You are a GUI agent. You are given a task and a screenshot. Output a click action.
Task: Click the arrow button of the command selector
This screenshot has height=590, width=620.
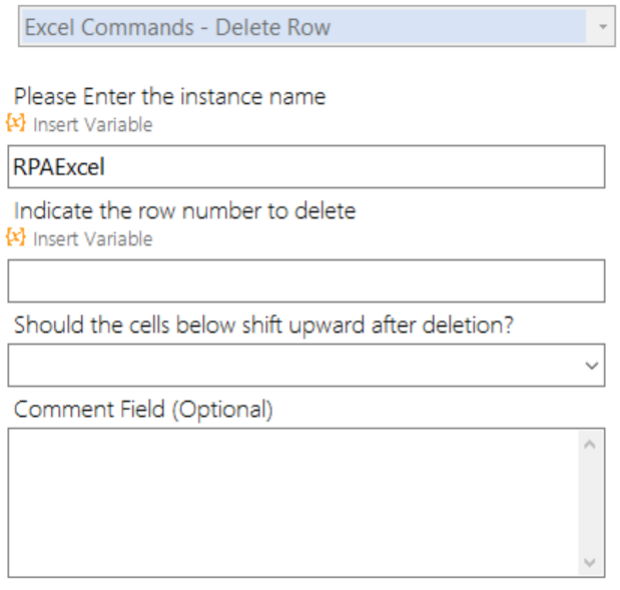[x=603, y=26]
